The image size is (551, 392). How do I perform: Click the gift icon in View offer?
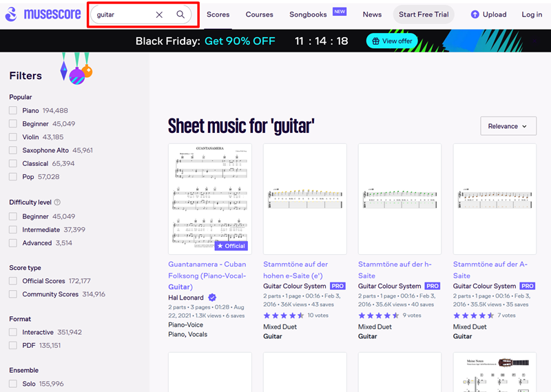pyautogui.click(x=375, y=41)
